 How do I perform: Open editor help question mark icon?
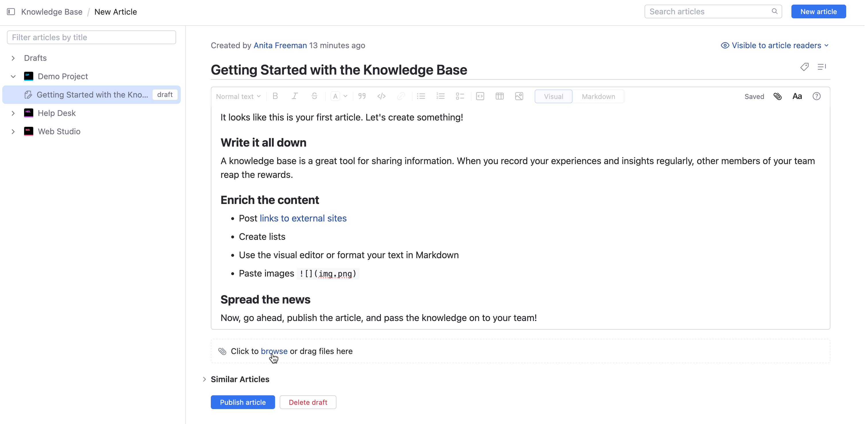[816, 96]
